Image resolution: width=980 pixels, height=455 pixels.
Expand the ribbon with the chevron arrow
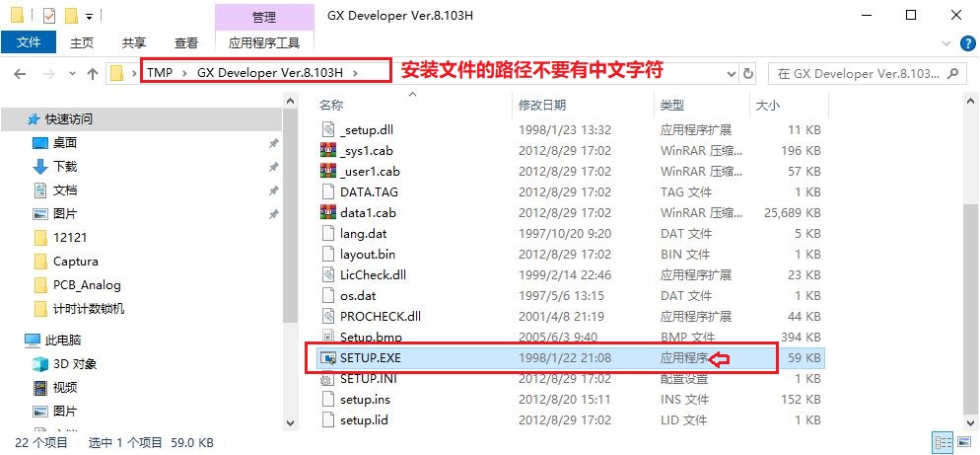point(945,42)
